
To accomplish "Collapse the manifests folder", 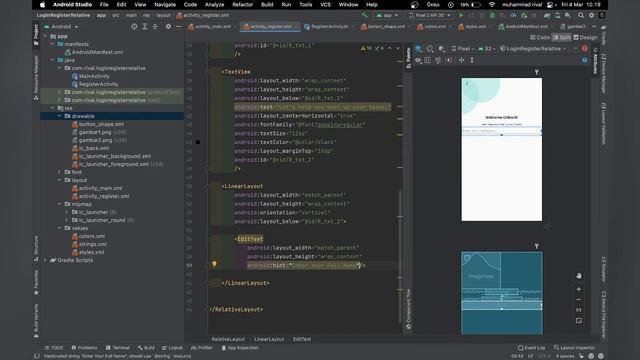I will [x=53, y=44].
